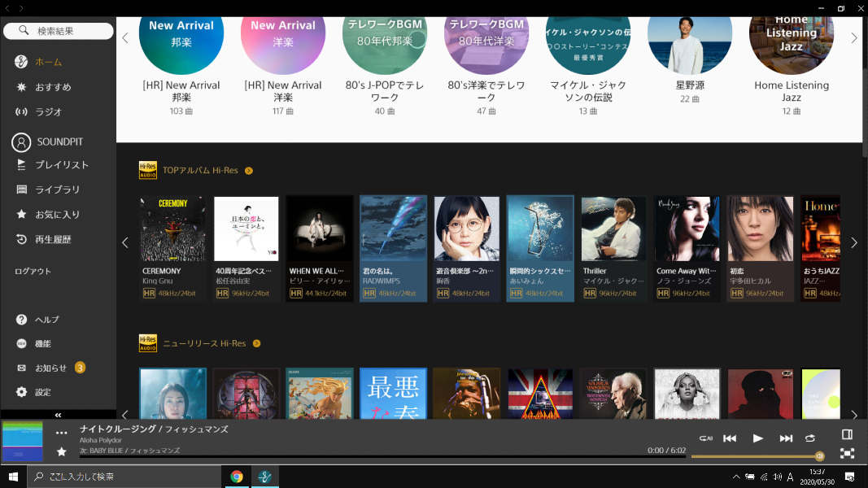Open 機能 features page
Viewport: 868px width, 488px height.
(34, 343)
